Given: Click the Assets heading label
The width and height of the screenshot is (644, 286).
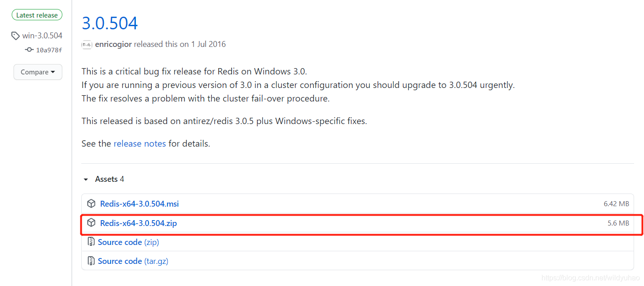Looking at the screenshot, I should [106, 180].
